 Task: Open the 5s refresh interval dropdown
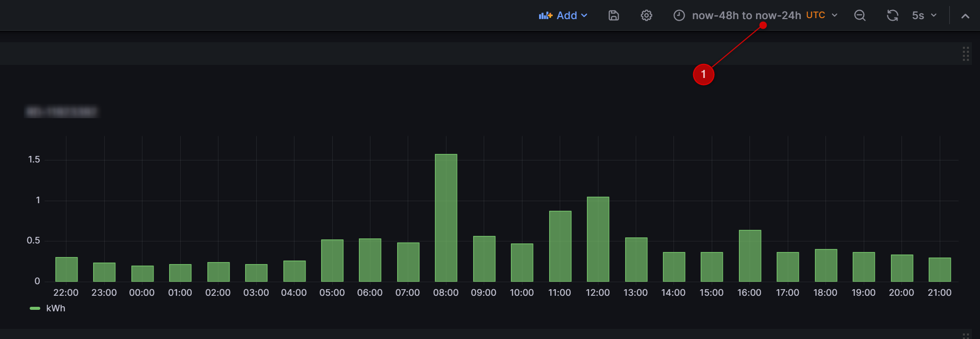pyautogui.click(x=924, y=16)
